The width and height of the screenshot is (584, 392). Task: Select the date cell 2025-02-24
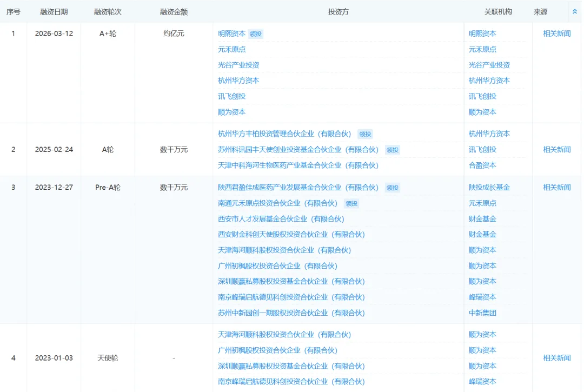click(x=54, y=150)
